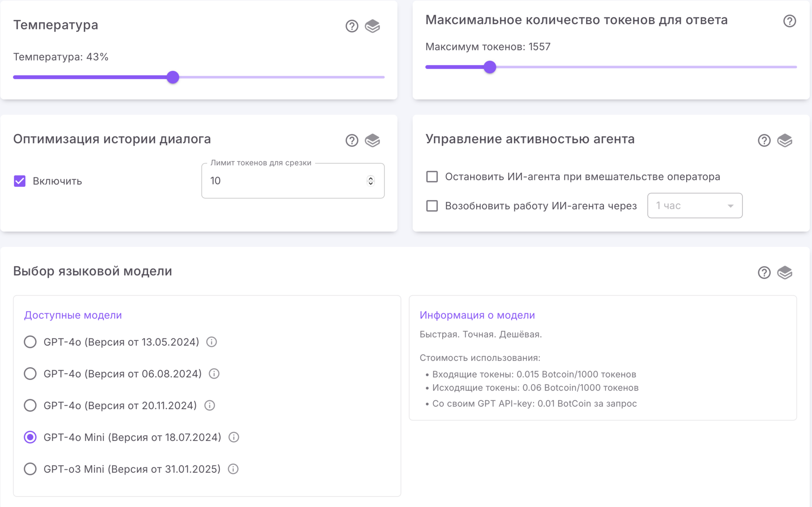Open the 1 час dropdown
The image size is (812, 507).
(x=694, y=206)
